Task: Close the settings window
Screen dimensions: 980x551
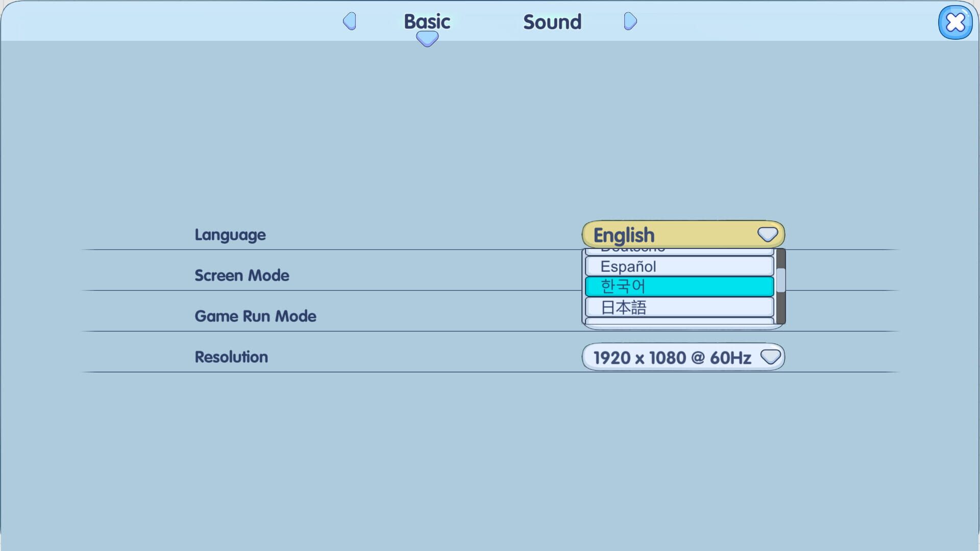Action: click(x=955, y=22)
